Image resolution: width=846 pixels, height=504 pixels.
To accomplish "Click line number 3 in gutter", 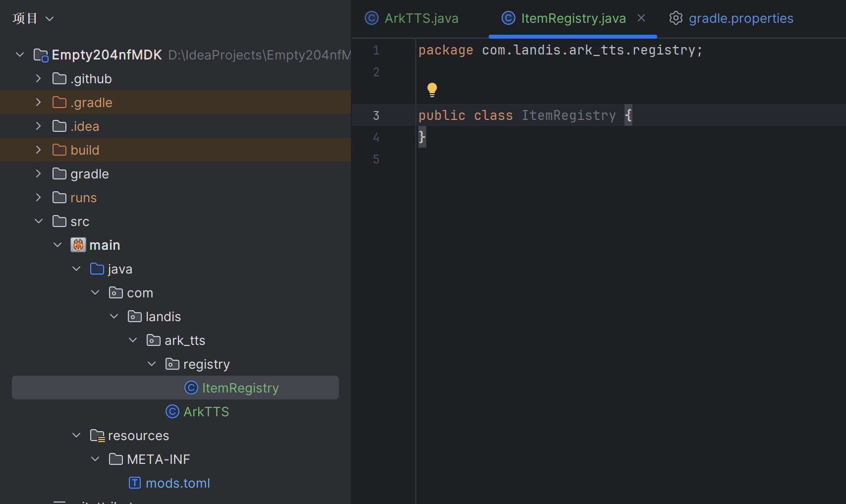I will (x=376, y=115).
